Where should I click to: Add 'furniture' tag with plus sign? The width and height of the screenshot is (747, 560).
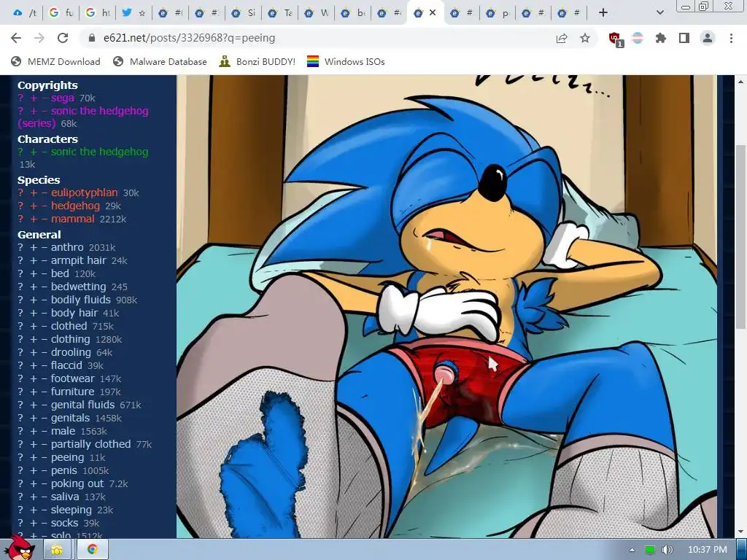pos(34,392)
